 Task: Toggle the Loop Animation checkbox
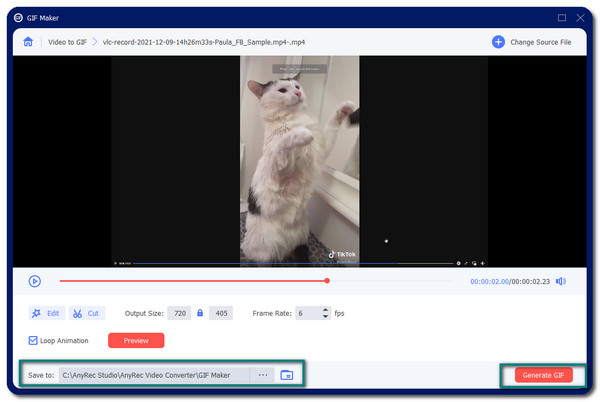click(33, 340)
